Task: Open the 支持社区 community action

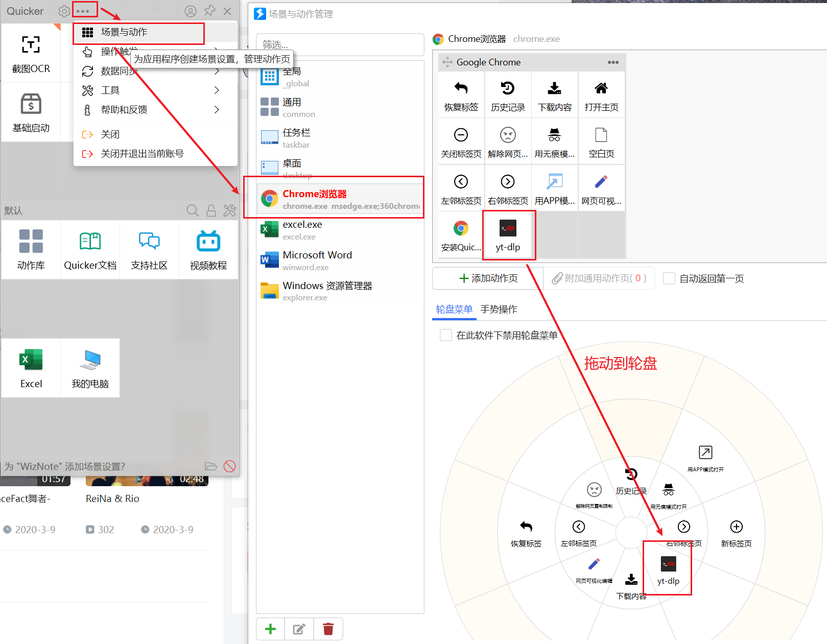Action: point(149,250)
